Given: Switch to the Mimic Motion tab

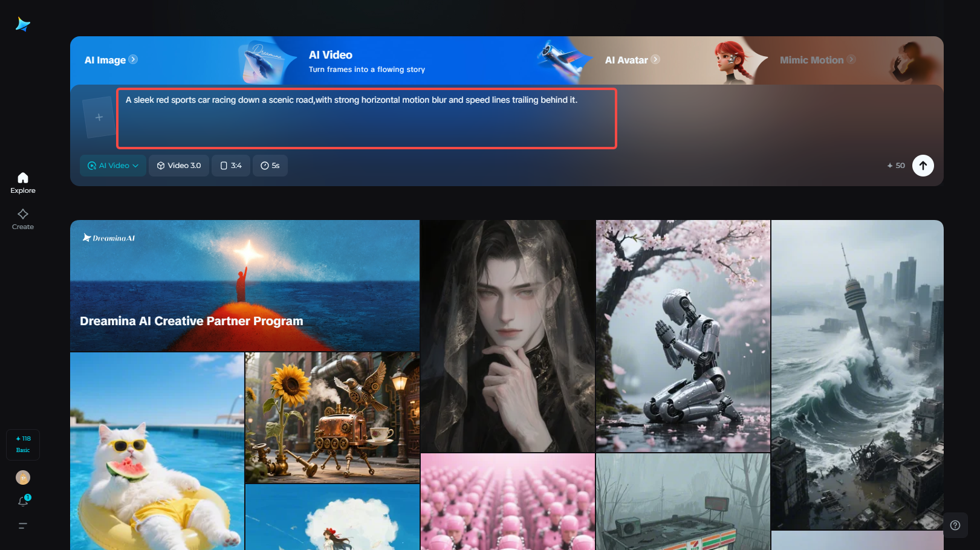Looking at the screenshot, I should point(811,60).
